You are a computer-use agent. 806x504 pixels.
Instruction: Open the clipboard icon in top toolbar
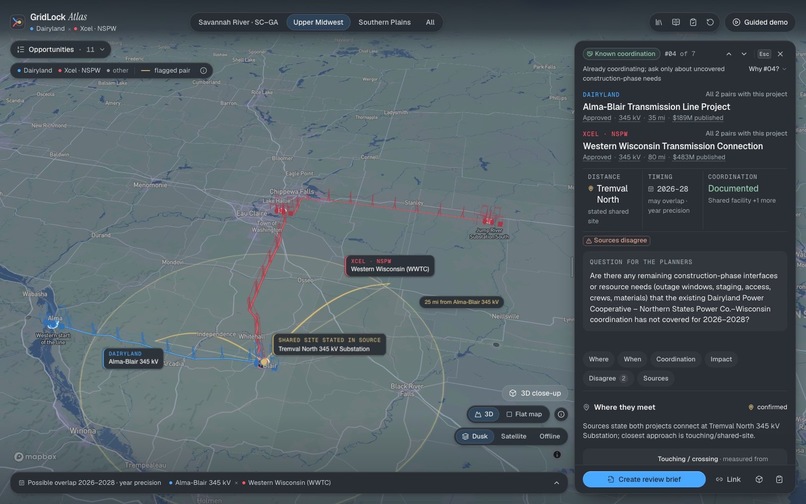coord(693,22)
